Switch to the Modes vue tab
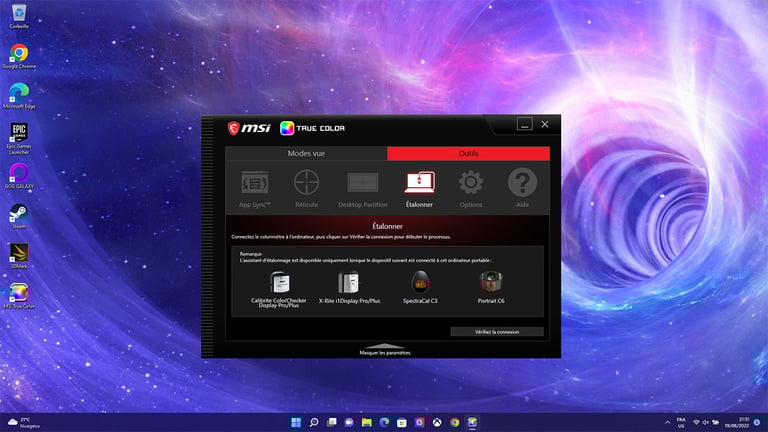 click(306, 153)
